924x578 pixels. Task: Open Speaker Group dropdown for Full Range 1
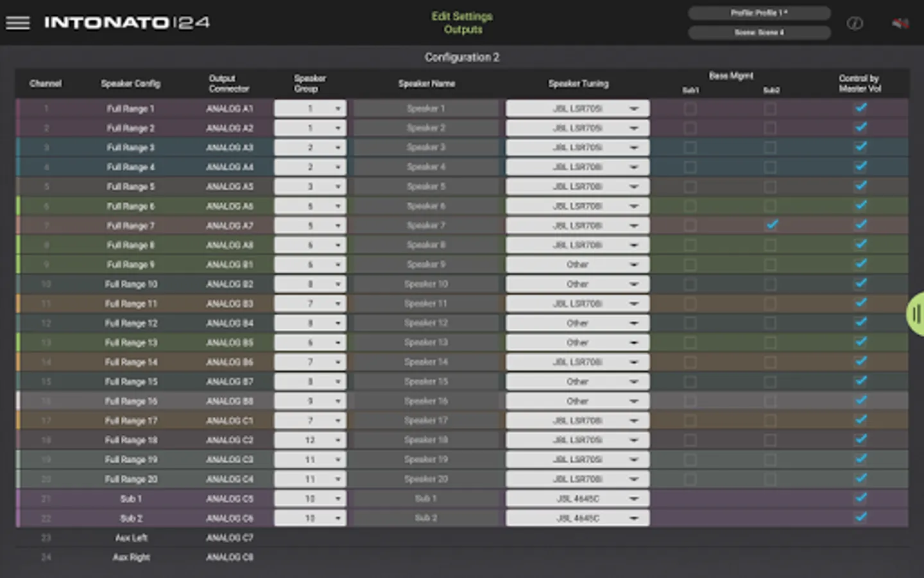pos(310,109)
